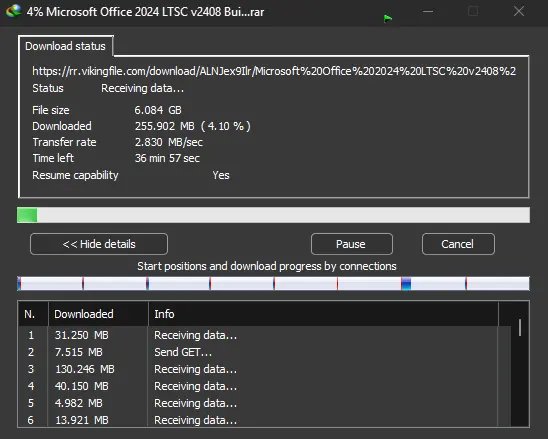Click the vikingfile download URL text
The image size is (548, 439).
(274, 71)
